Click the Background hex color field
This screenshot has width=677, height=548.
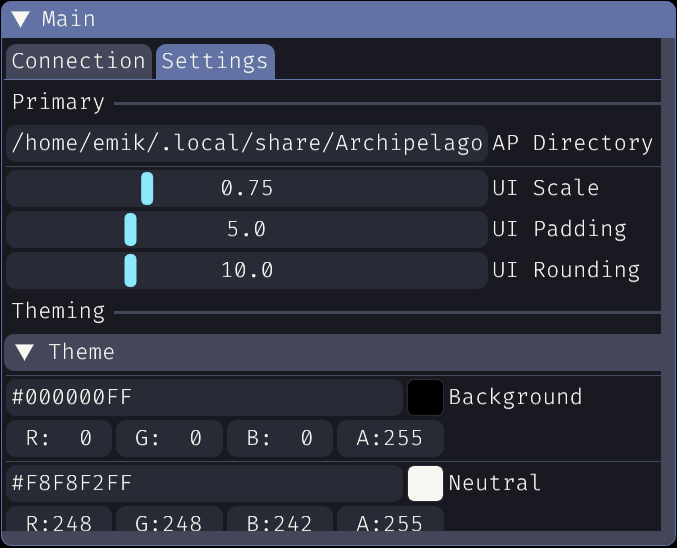point(204,397)
